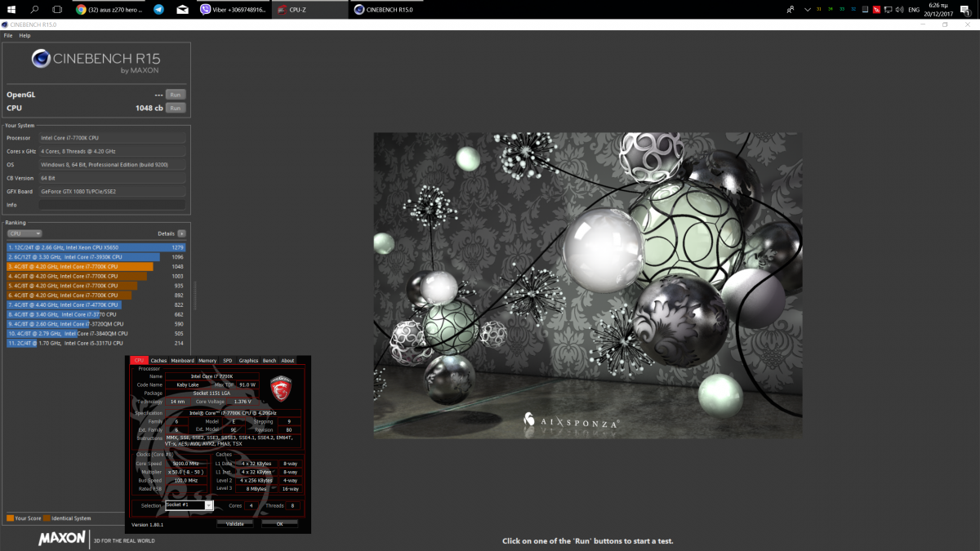Open the CPU ranking type dropdown
Image resolution: width=980 pixels, height=551 pixels.
(24, 233)
